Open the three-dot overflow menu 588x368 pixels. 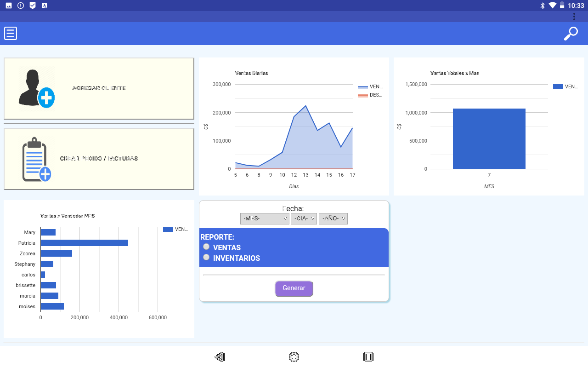574,17
